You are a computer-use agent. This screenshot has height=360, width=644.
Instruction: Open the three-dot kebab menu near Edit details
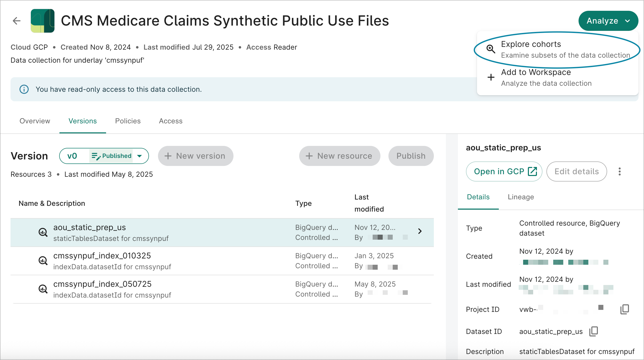coord(619,171)
